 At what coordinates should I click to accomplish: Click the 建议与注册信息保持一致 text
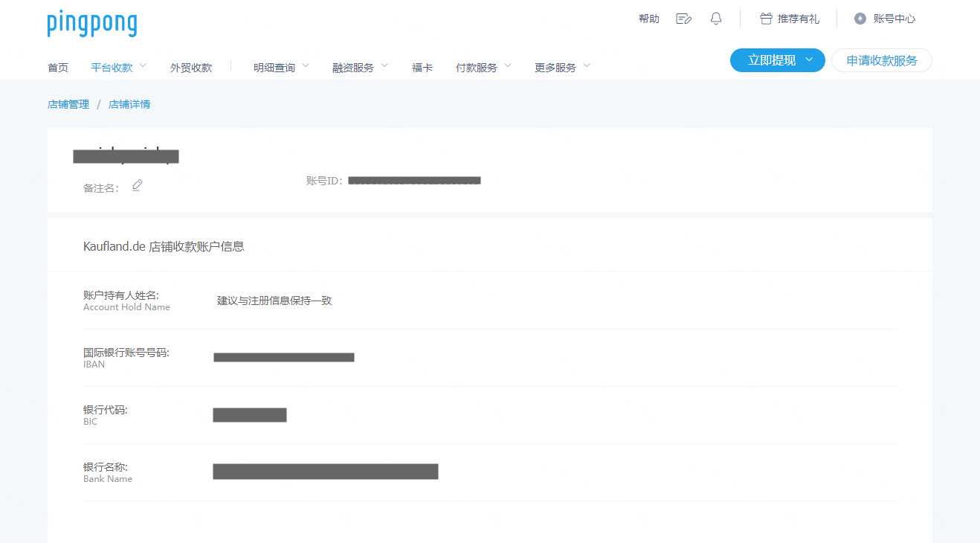point(274,301)
